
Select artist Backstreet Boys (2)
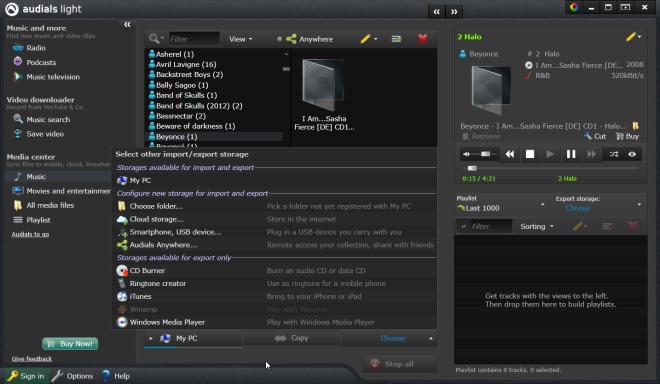pyautogui.click(x=186, y=75)
